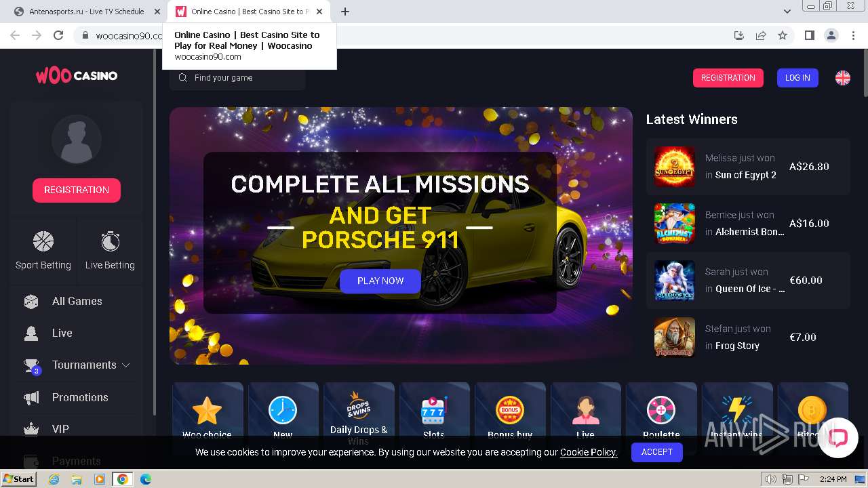The image size is (868, 488).
Task: Click the taskbar volume icon
Action: click(771, 479)
